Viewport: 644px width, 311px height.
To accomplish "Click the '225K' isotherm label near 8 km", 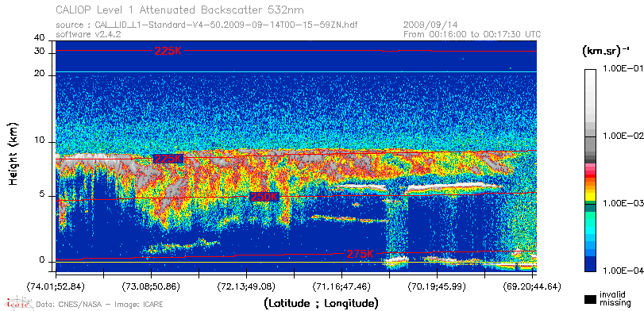I will tap(168, 159).
